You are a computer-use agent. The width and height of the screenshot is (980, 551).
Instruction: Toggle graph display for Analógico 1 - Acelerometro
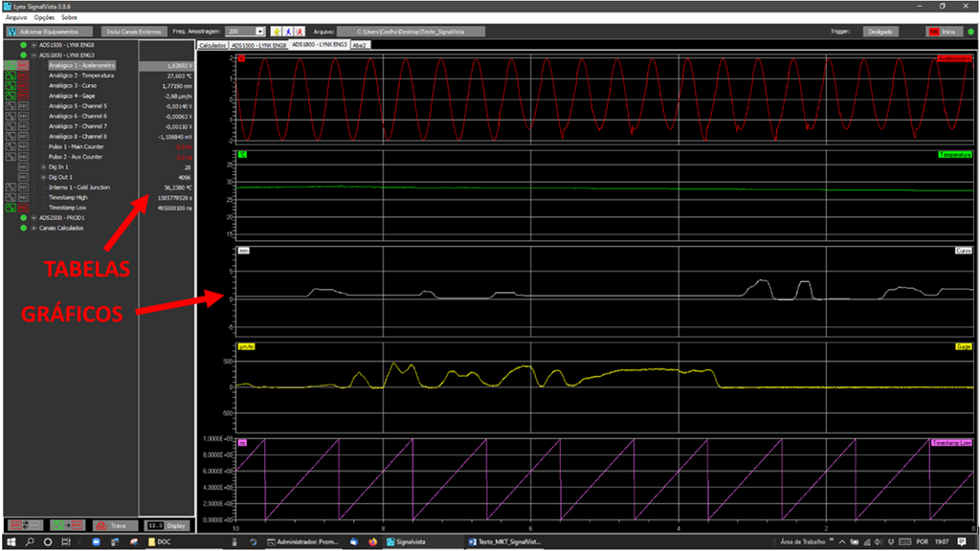pyautogui.click(x=11, y=66)
